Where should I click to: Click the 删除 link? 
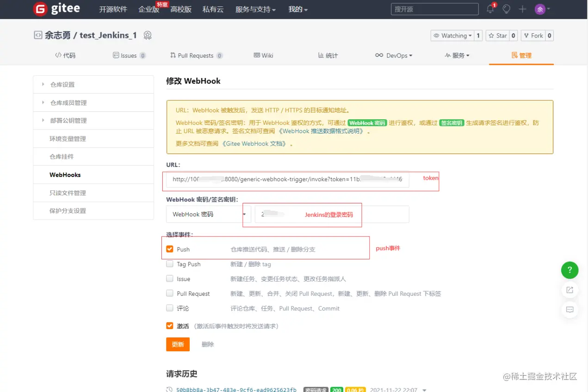(208, 344)
